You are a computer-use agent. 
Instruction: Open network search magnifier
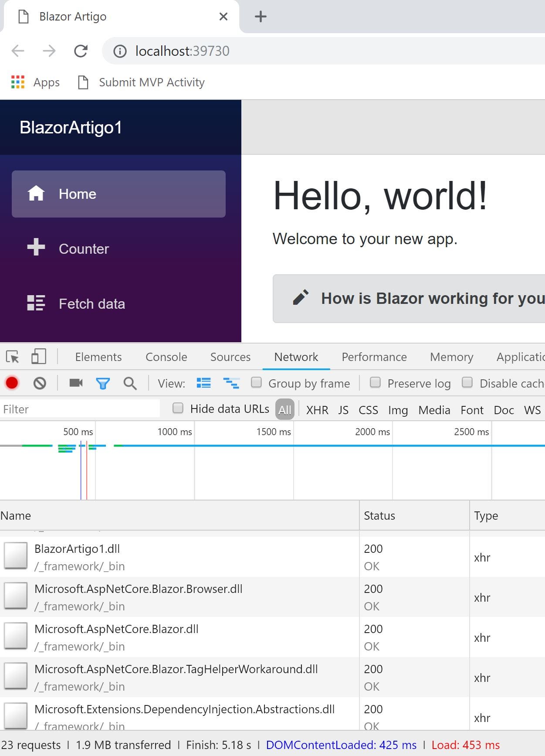coord(130,384)
